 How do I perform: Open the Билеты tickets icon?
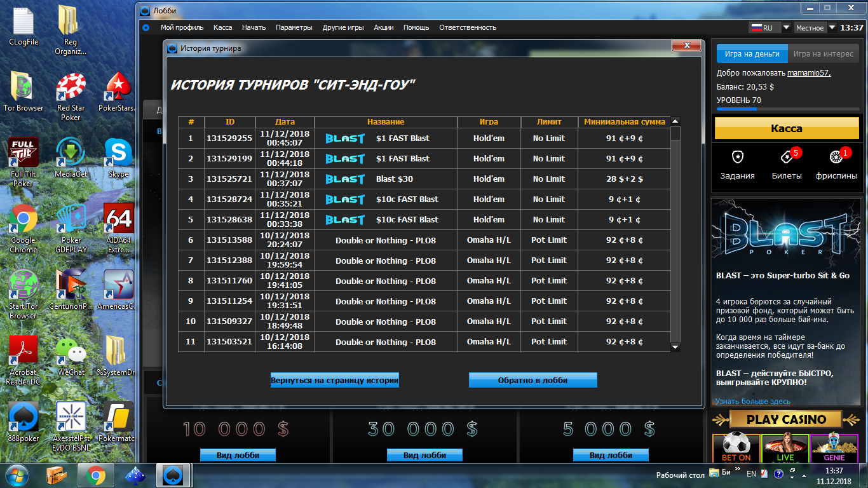click(786, 156)
